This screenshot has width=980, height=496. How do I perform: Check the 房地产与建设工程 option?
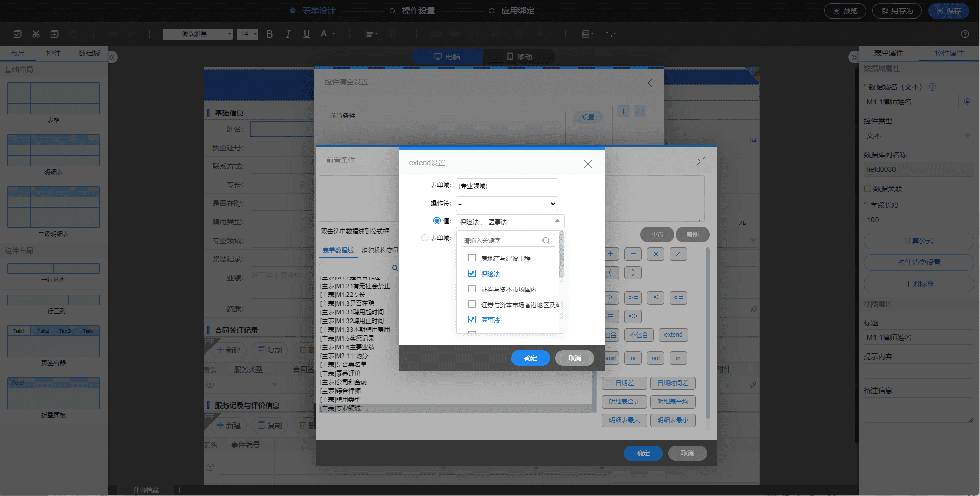click(x=472, y=258)
